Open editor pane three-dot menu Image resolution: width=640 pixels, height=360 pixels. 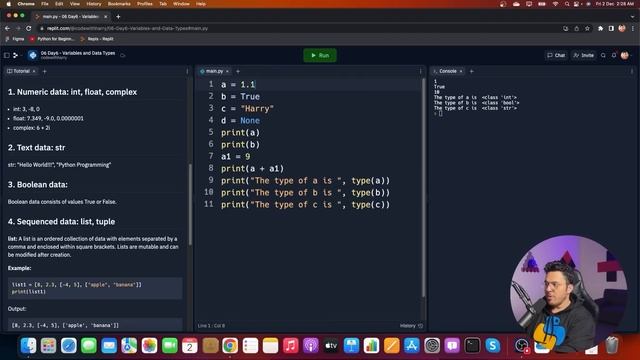(x=420, y=71)
